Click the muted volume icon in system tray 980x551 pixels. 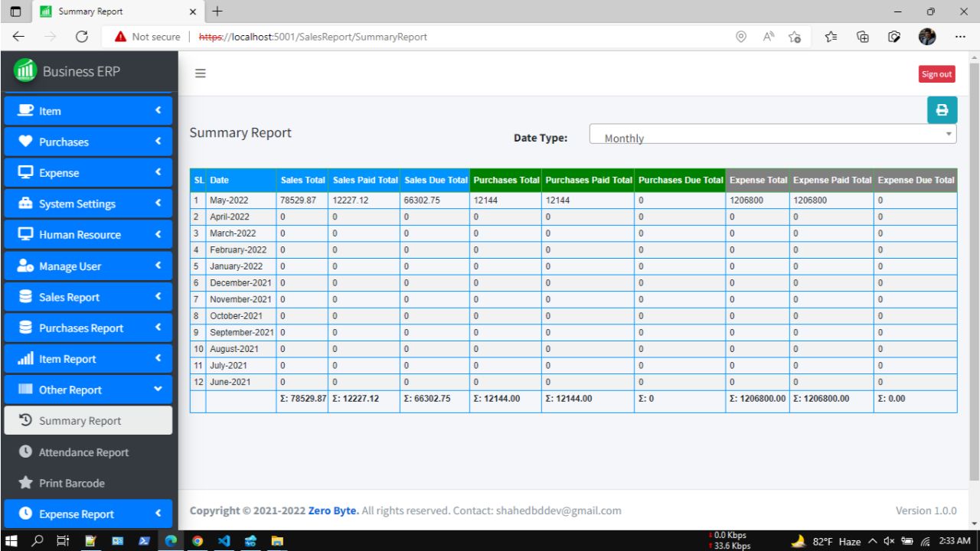[890, 541]
